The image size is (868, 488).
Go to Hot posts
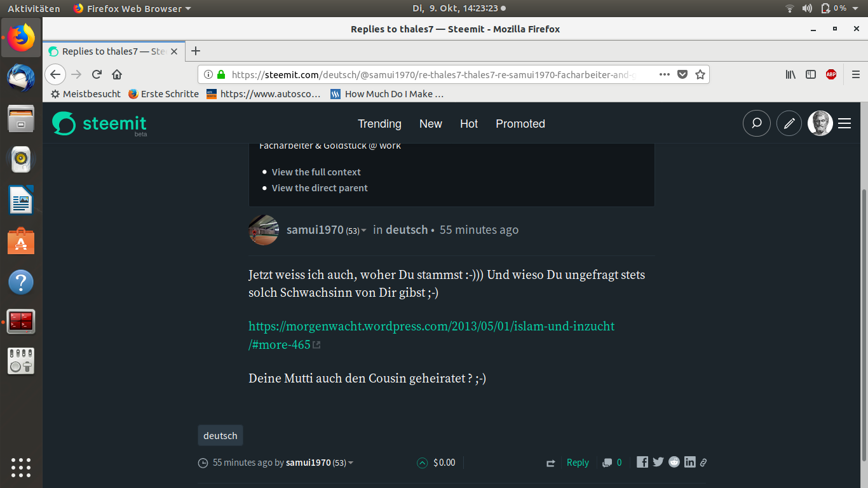(x=469, y=124)
